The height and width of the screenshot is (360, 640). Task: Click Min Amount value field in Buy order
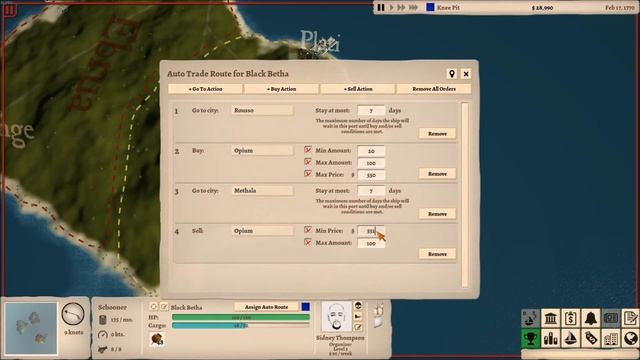[x=371, y=151]
